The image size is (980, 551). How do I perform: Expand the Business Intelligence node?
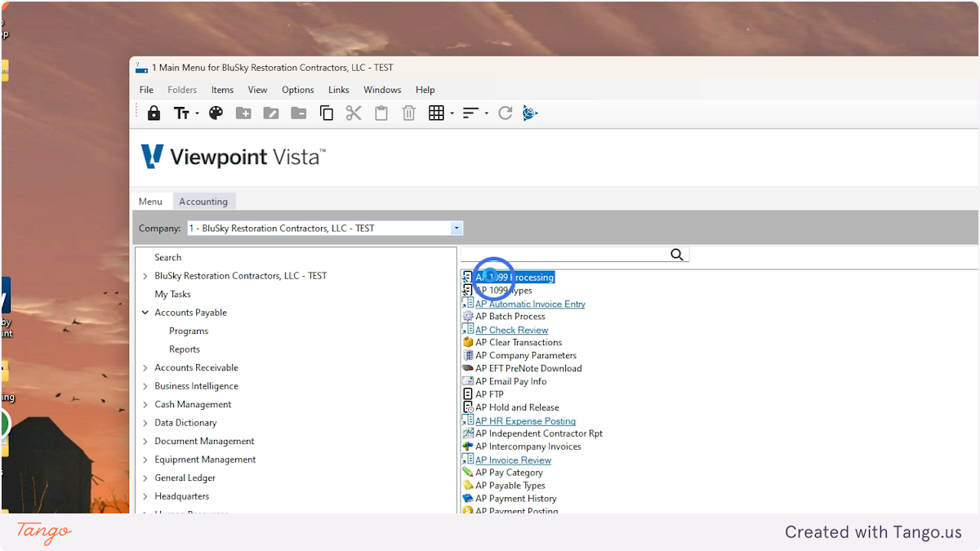[145, 386]
